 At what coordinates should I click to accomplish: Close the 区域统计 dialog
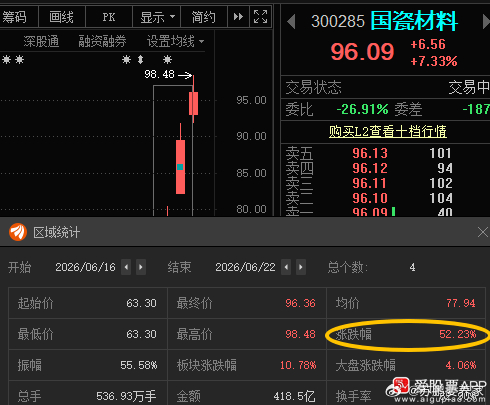483,232
